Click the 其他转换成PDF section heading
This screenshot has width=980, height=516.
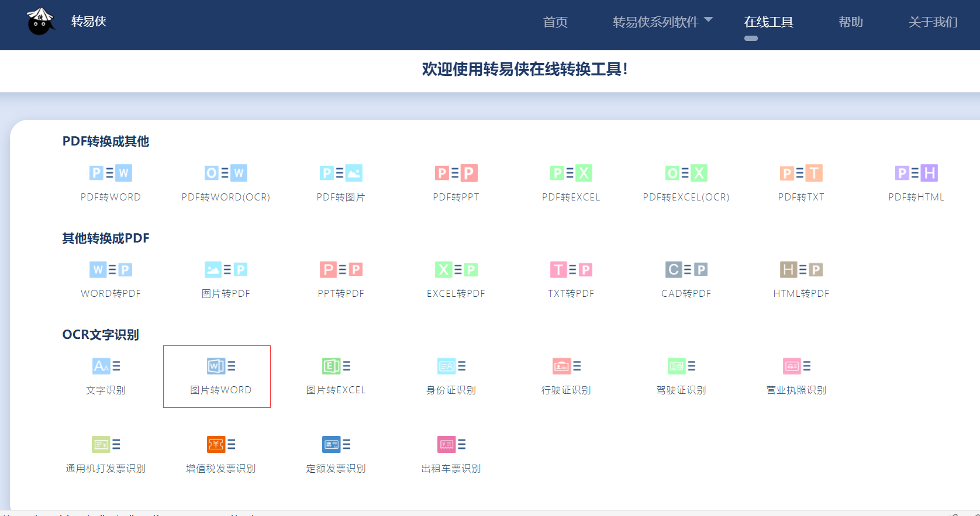point(106,238)
